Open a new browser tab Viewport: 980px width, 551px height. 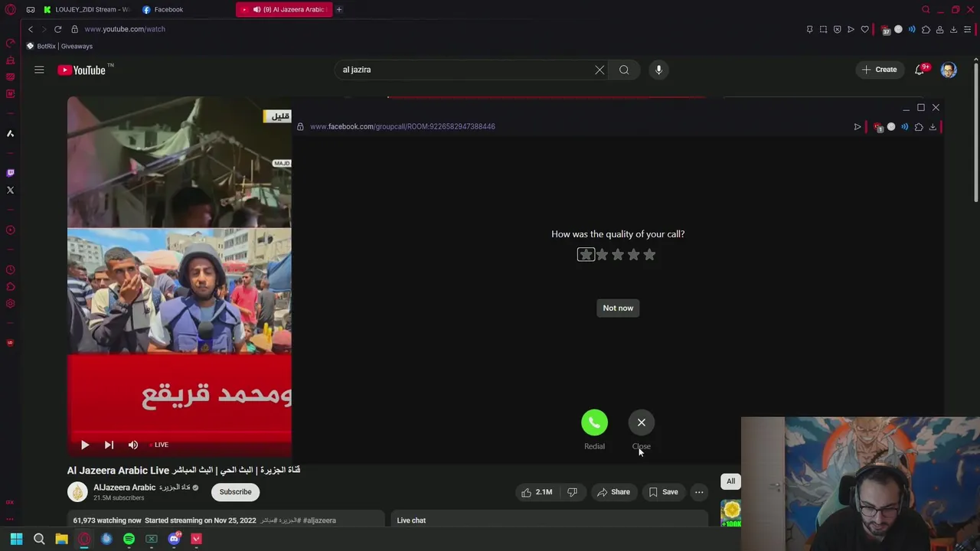click(338, 9)
